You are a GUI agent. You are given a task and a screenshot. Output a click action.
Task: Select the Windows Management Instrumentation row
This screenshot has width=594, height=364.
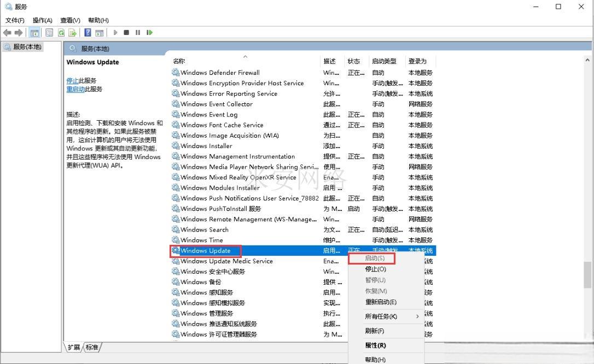[x=303, y=156]
